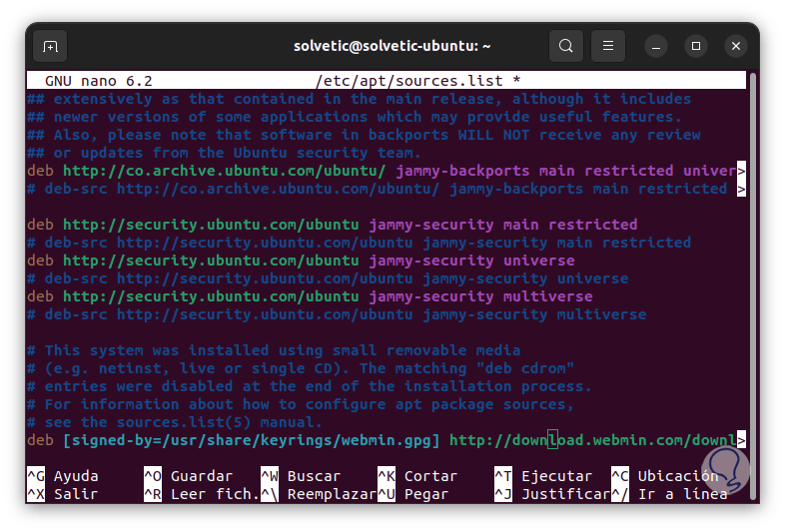Open the terminal search icon
Viewport: 785px width, 532px height.
(x=565, y=46)
